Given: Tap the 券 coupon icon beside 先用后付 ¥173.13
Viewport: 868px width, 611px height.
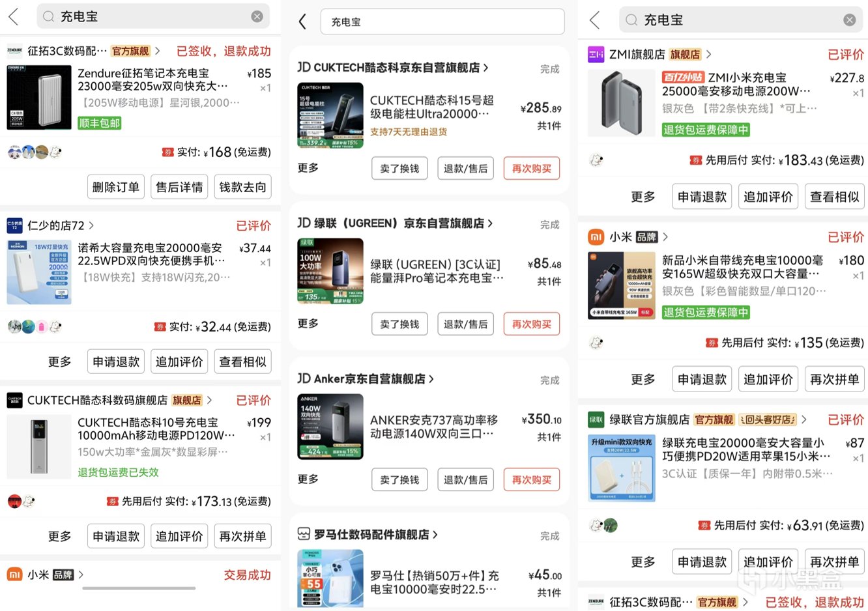Looking at the screenshot, I should tap(112, 502).
